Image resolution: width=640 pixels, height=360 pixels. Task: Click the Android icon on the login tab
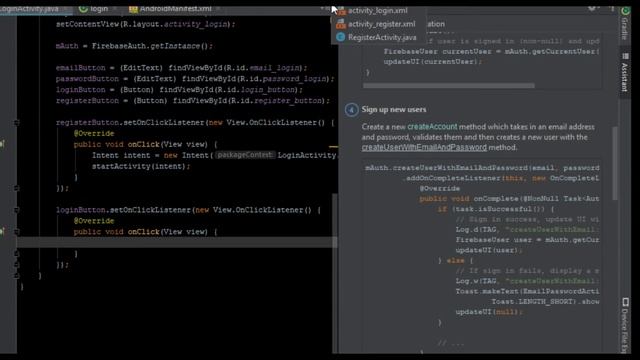click(83, 9)
